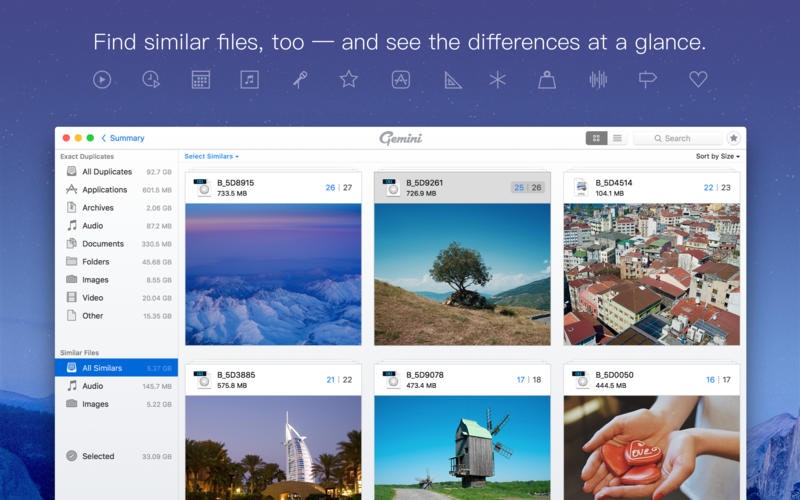Open the Burj Al Arab thumbnail B_5D3885
The width and height of the screenshot is (800, 500).
[x=273, y=448]
